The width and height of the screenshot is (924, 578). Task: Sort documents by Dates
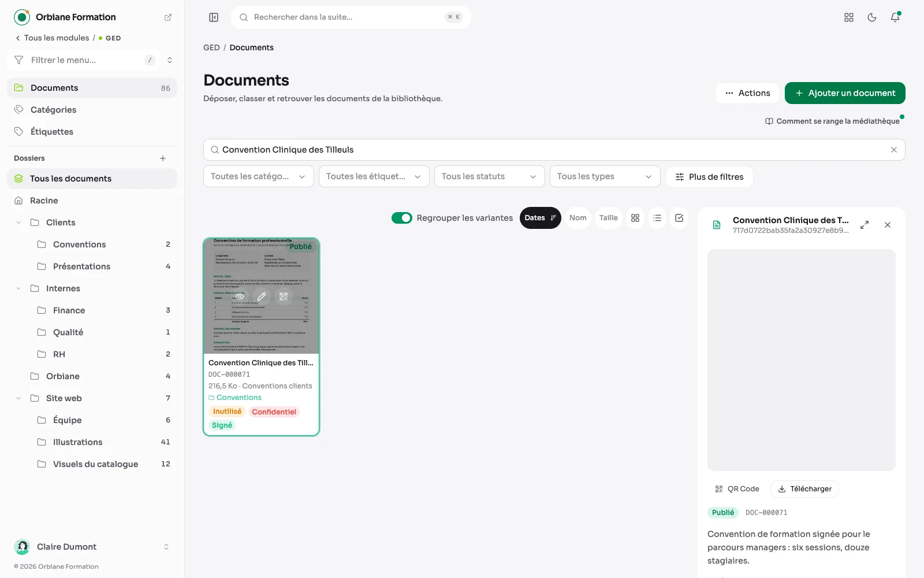point(541,218)
